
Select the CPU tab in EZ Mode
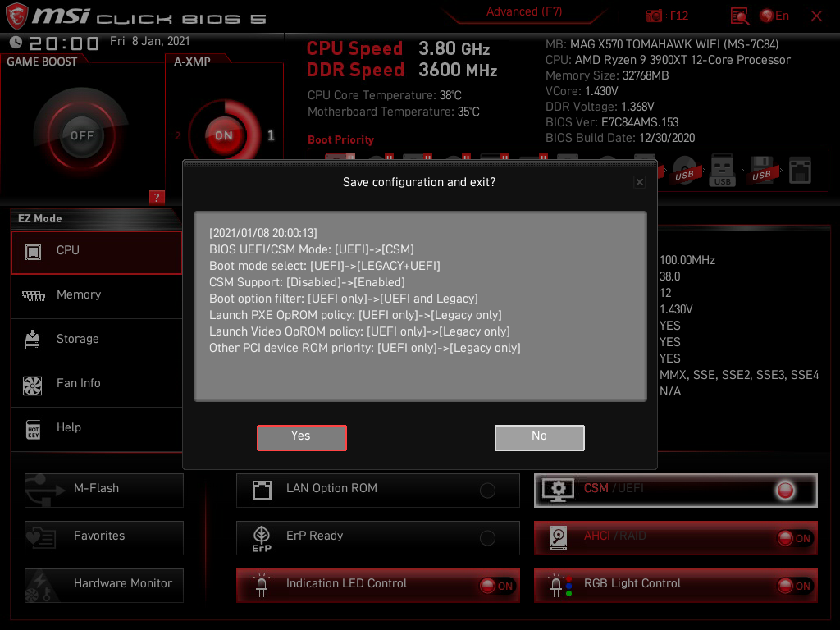(97, 253)
